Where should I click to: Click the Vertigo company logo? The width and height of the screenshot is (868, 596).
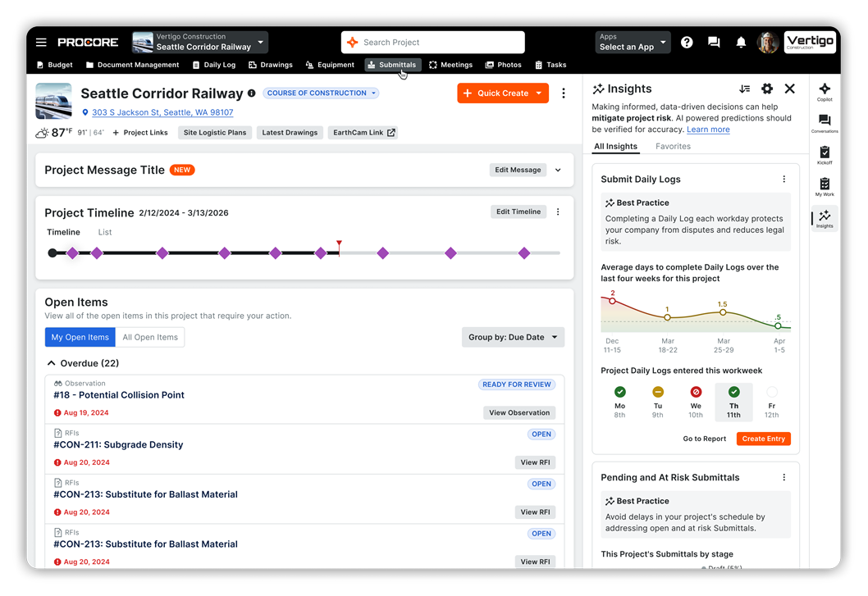pyautogui.click(x=810, y=42)
